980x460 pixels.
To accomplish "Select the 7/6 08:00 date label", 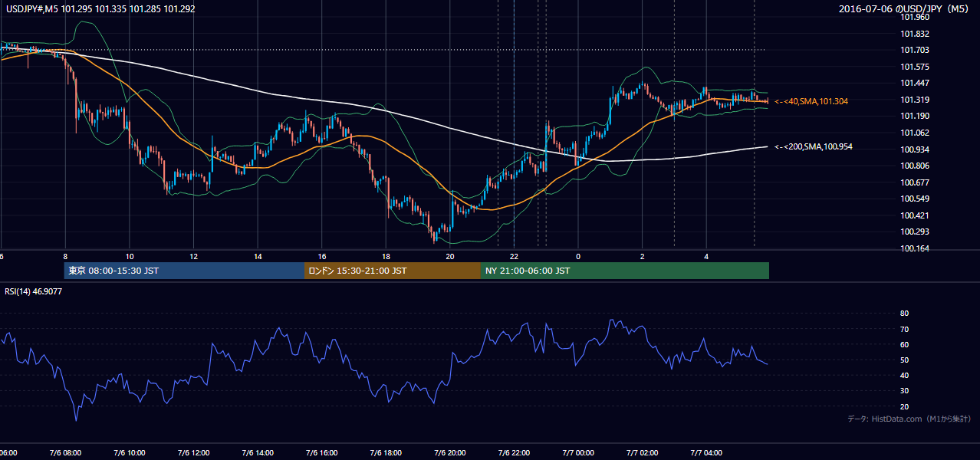I will (x=65, y=453).
